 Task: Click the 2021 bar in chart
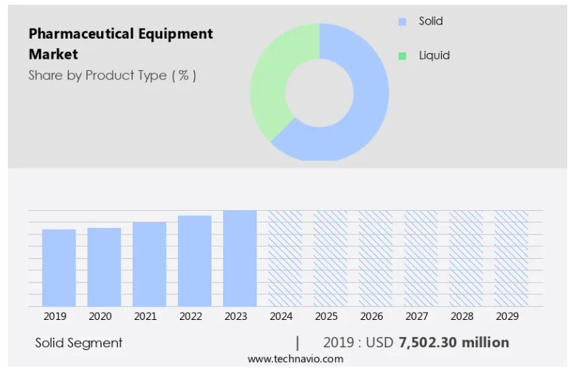149,264
